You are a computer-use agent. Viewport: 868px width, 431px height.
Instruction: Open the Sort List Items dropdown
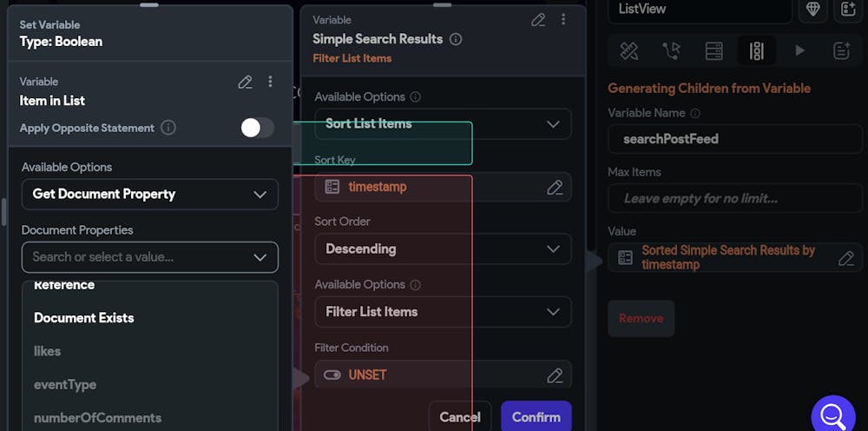tap(443, 124)
